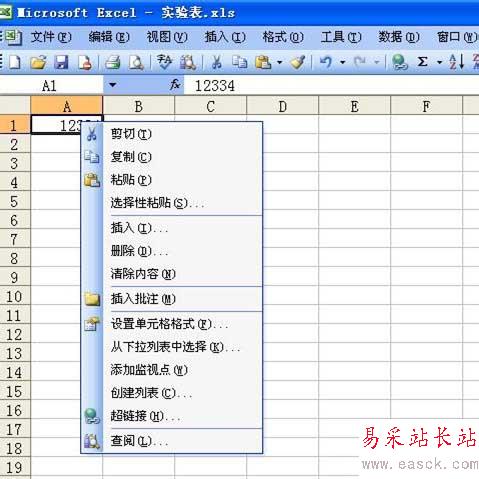This screenshot has width=479, height=479.
Task: Choose 添加监视点(W) in context menu
Action: (172, 370)
